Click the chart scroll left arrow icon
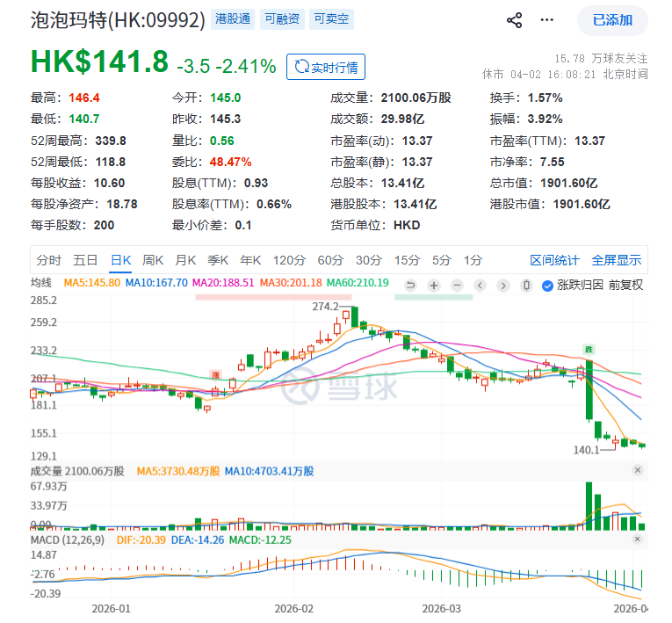 pyautogui.click(x=480, y=285)
